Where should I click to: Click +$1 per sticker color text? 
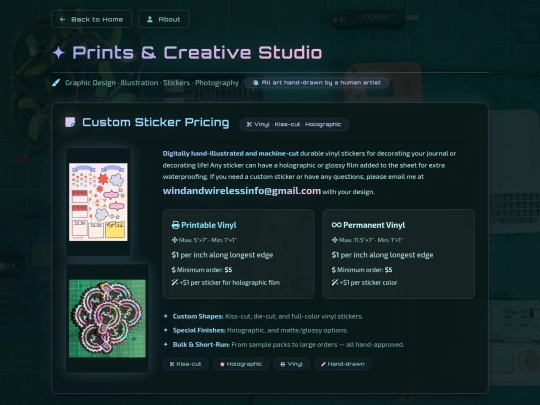click(368, 283)
